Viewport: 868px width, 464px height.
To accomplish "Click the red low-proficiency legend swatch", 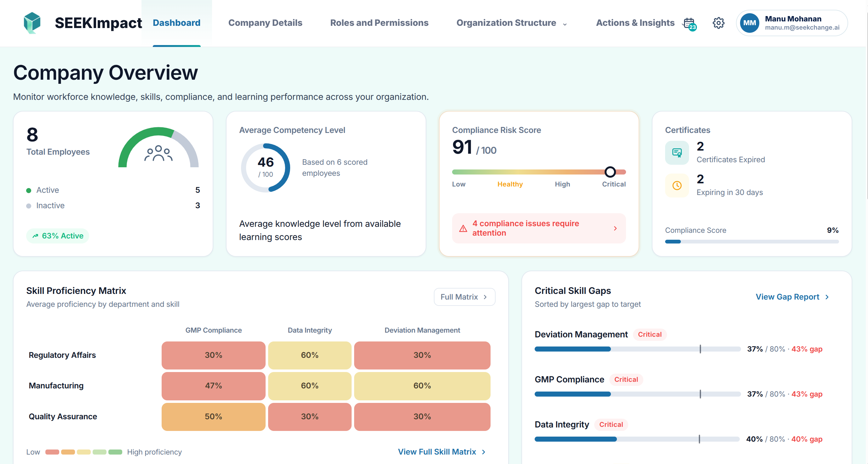I will (52, 452).
